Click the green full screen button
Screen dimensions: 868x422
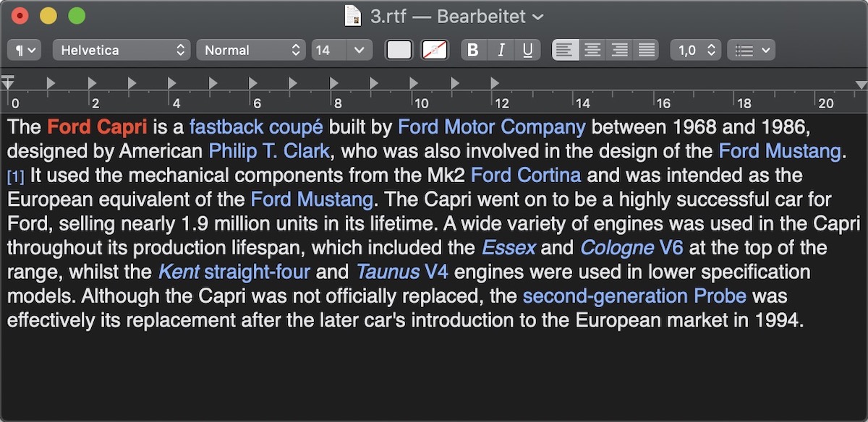(76, 15)
